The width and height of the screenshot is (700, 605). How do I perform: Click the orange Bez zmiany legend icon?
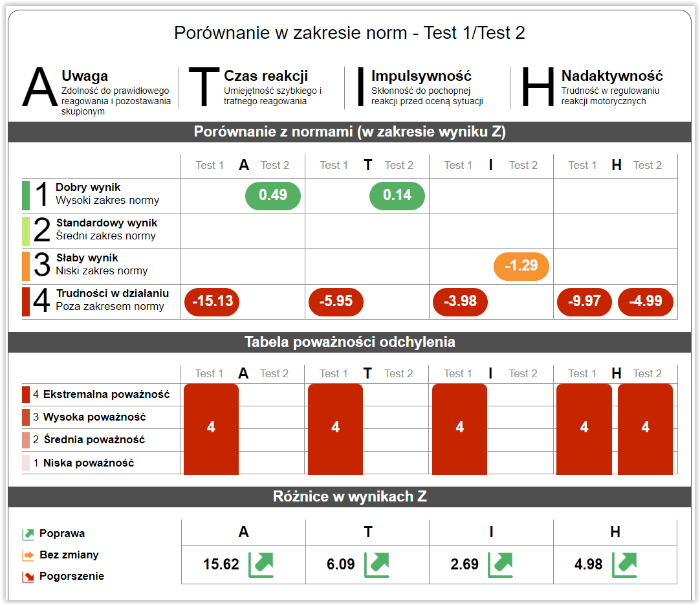click(x=28, y=555)
